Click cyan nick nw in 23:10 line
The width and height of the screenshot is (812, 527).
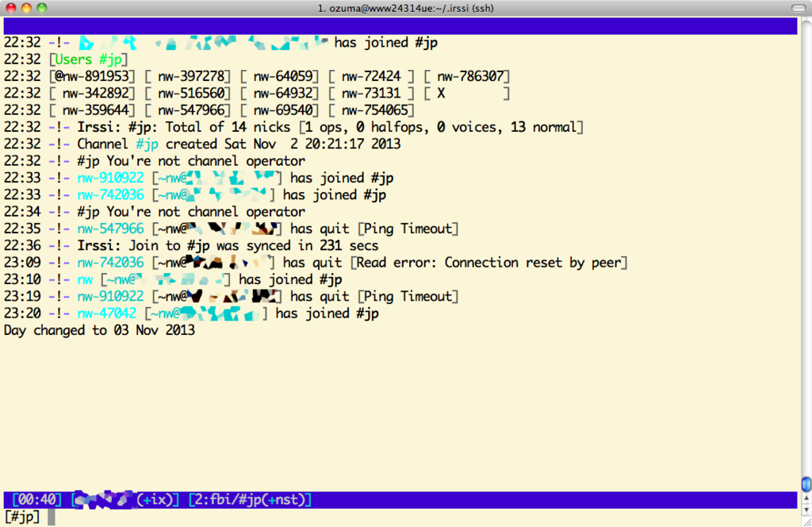(x=85, y=279)
